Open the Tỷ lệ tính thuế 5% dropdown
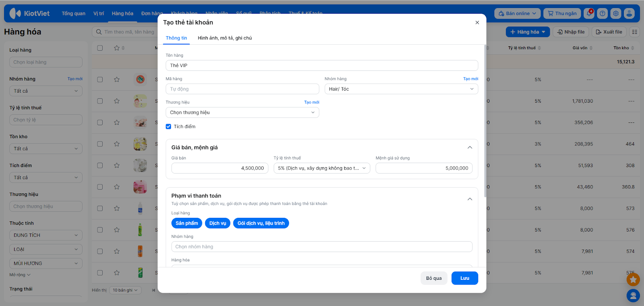The width and height of the screenshot is (644, 306). click(x=322, y=168)
